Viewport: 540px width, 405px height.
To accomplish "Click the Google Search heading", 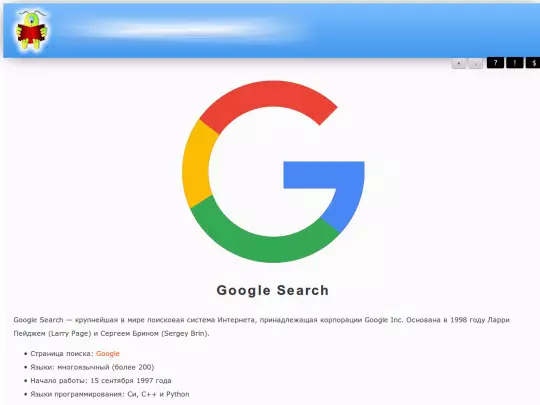I will [x=272, y=290].
